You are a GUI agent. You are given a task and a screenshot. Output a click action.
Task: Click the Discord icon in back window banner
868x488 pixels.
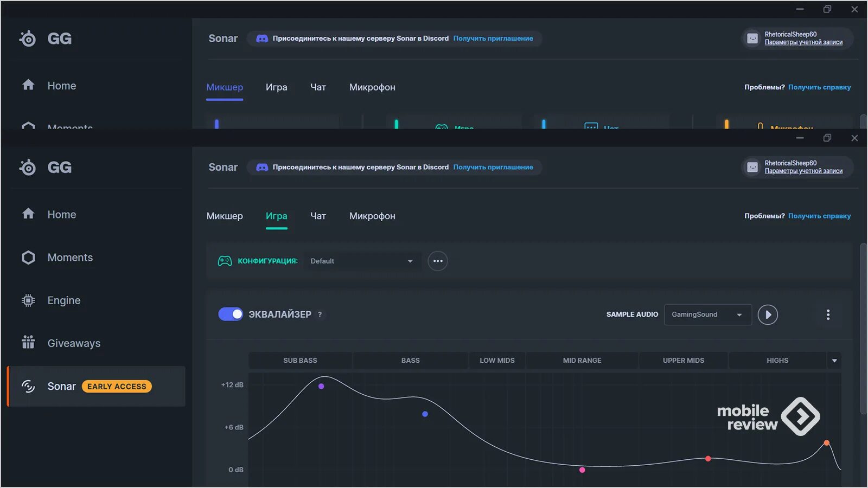click(262, 38)
